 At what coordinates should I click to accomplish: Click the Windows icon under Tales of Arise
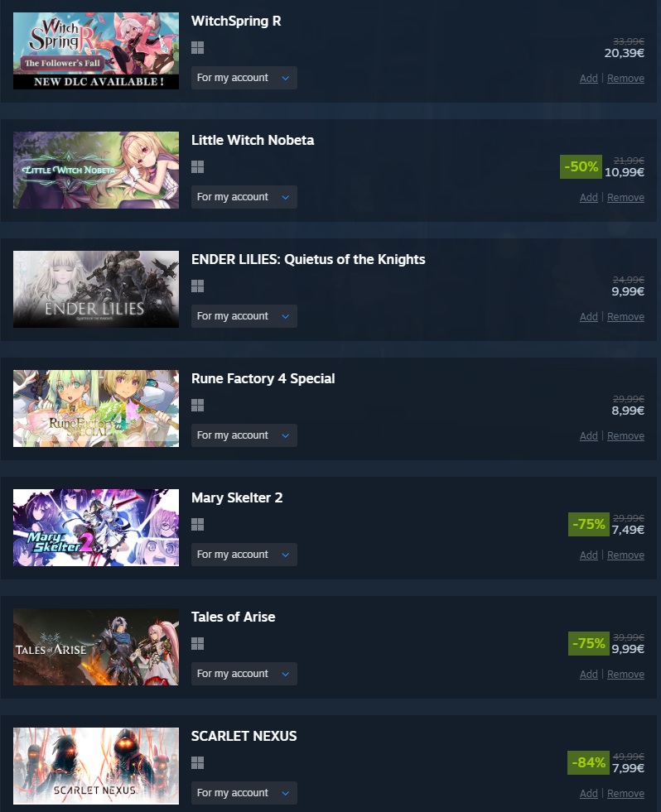[x=197, y=644]
